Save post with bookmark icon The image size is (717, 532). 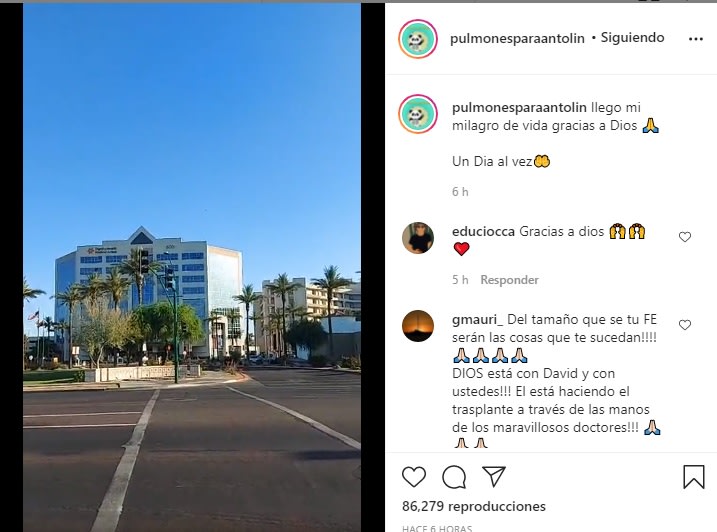[694, 477]
